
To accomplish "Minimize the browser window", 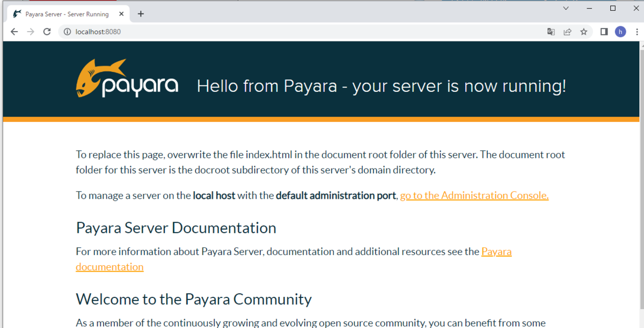I will pos(590,8).
